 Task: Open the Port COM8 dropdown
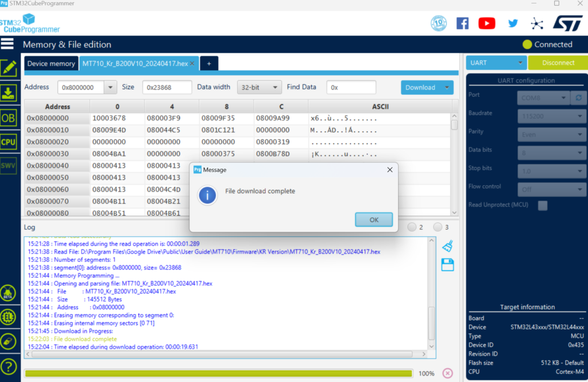(x=543, y=98)
